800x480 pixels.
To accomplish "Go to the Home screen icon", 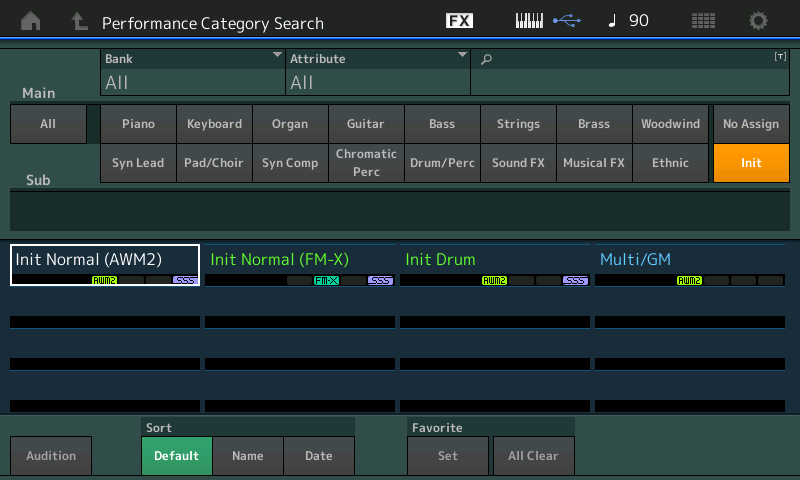I will point(32,21).
